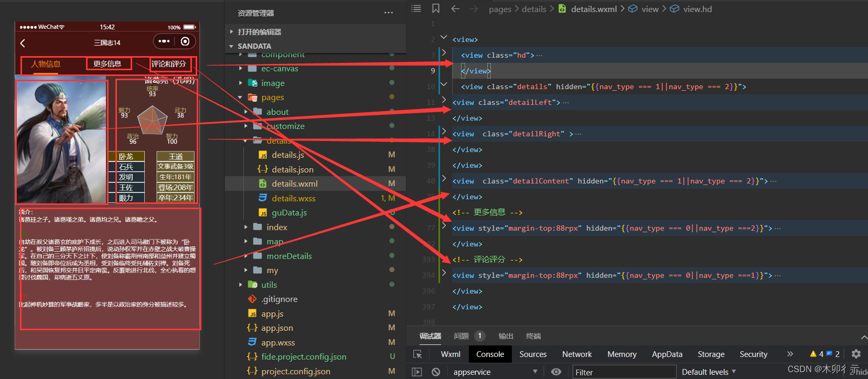Tap the simulator back chevron
The image size is (868, 379).
pos(23,43)
